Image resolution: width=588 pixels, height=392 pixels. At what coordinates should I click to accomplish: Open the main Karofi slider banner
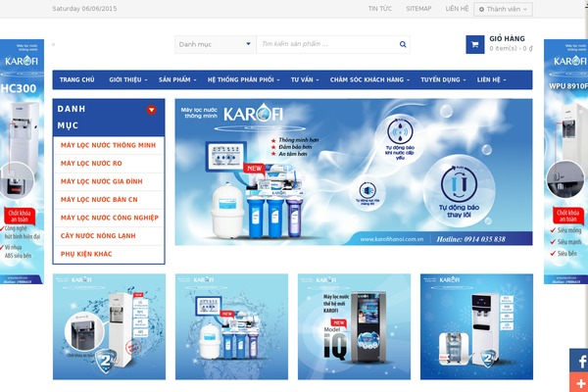354,171
